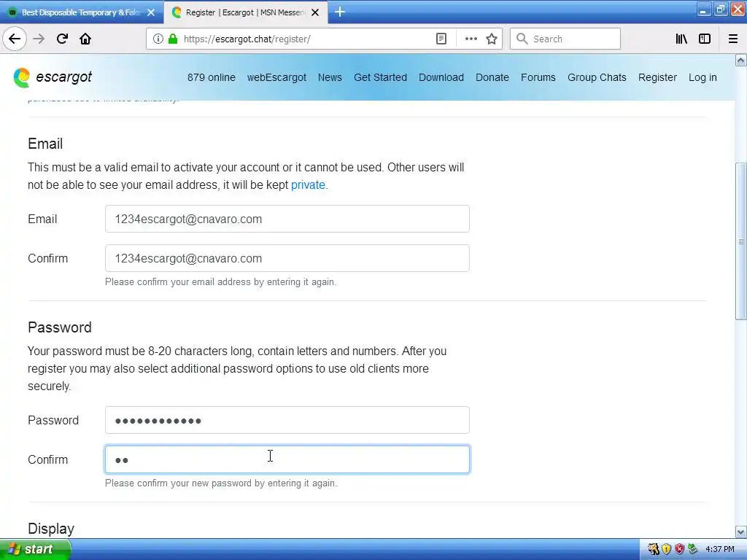Reload the page with the refresh icon
This screenshot has height=560, width=747.
tap(62, 39)
